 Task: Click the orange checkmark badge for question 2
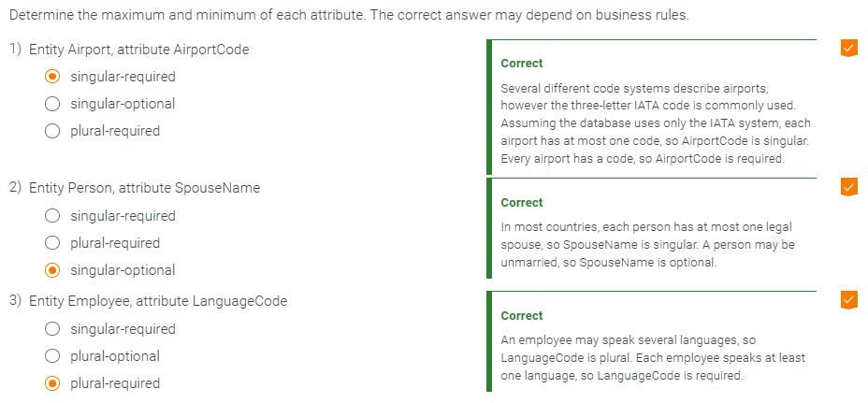(x=848, y=186)
